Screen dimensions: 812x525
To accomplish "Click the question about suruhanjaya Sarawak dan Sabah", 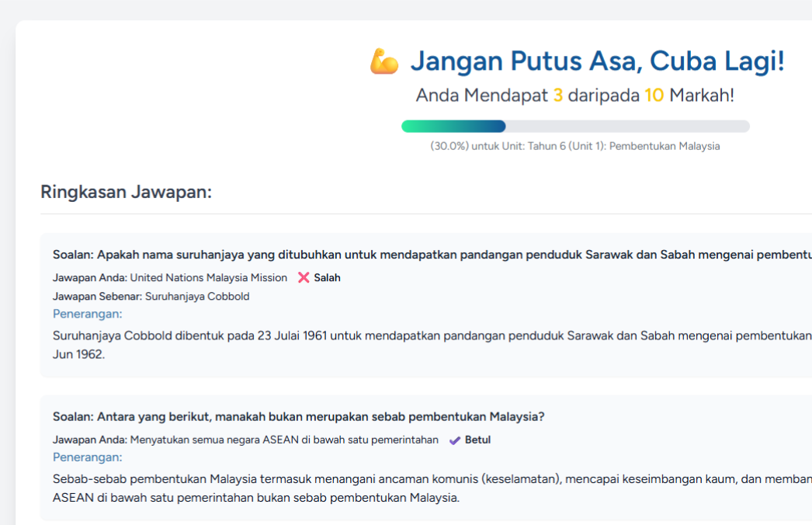I will tap(432, 255).
